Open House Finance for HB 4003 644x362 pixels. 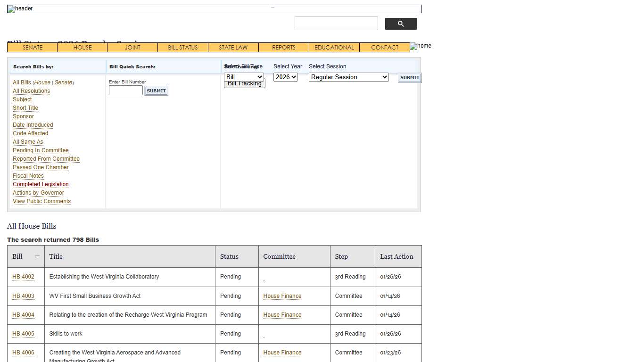pyautogui.click(x=282, y=296)
